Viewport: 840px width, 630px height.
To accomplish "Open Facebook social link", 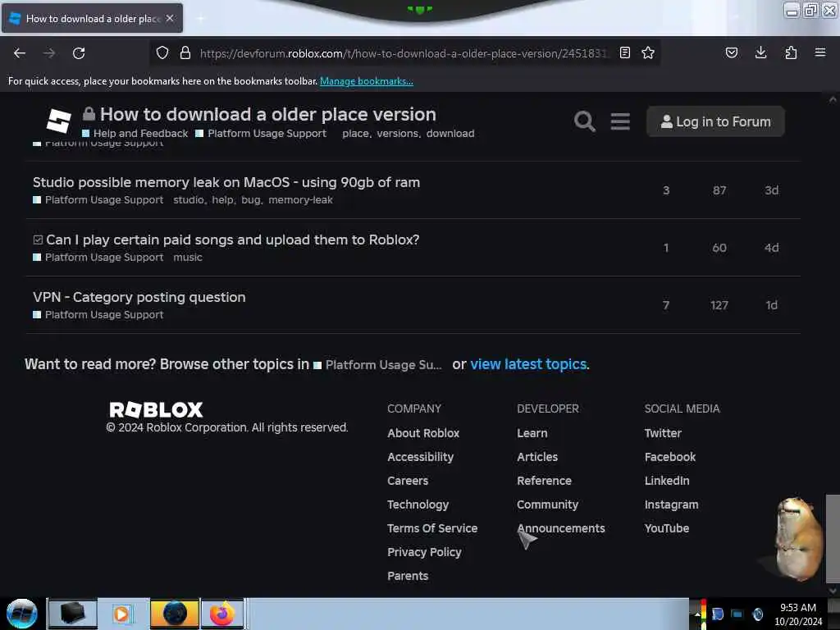I will 670,457.
